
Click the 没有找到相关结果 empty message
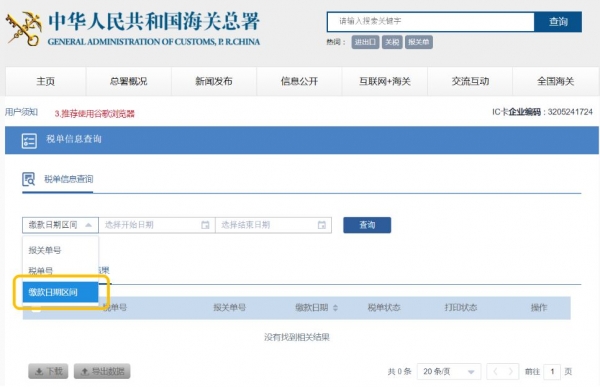297,337
